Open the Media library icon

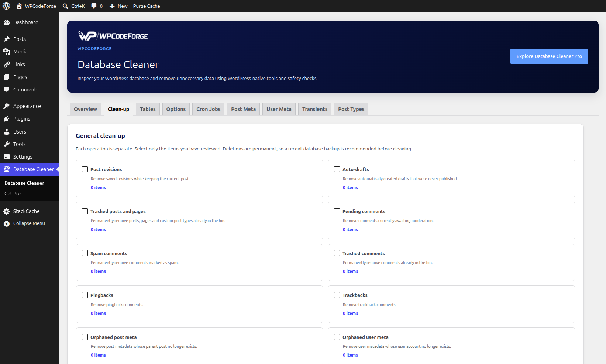tap(7, 52)
